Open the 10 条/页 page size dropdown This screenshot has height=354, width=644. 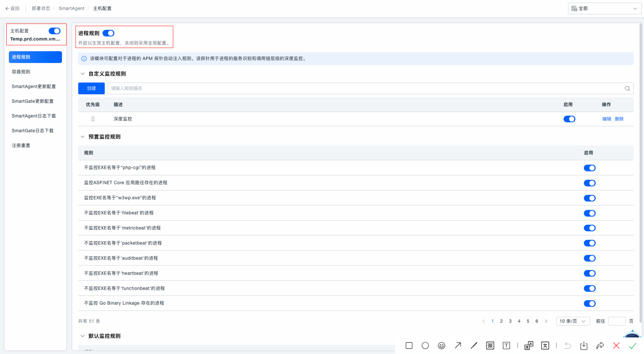(x=572, y=321)
